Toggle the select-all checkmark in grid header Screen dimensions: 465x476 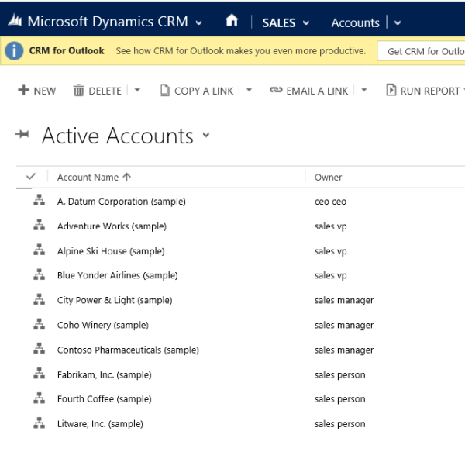(31, 177)
